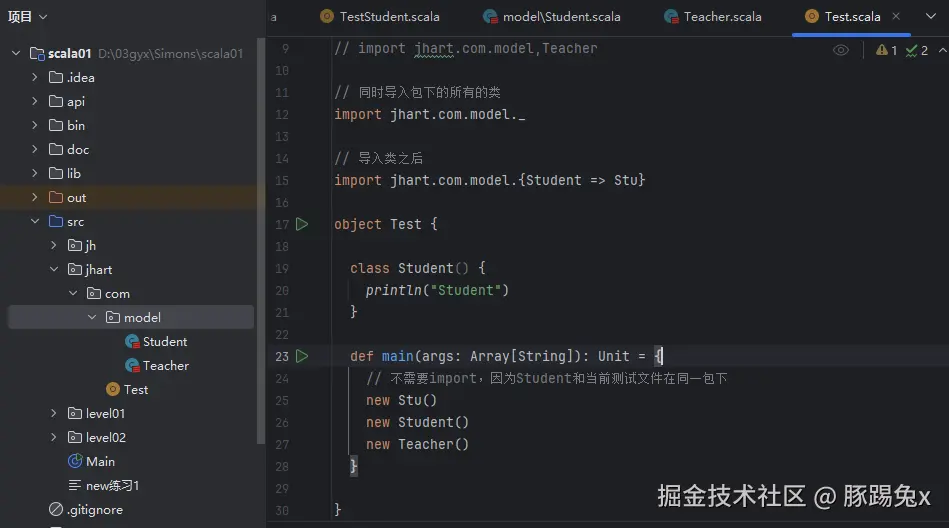Click the model package icon
Screen dimensions: 949x528
point(113,317)
